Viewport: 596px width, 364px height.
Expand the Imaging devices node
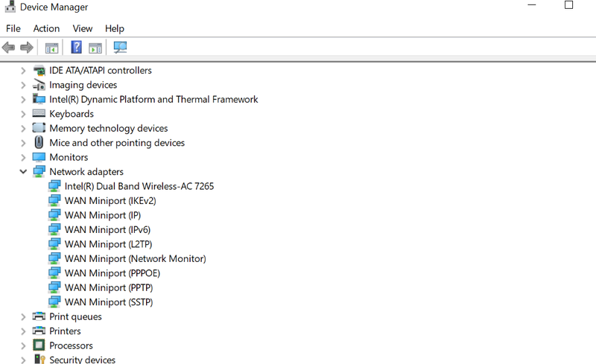[23, 85]
